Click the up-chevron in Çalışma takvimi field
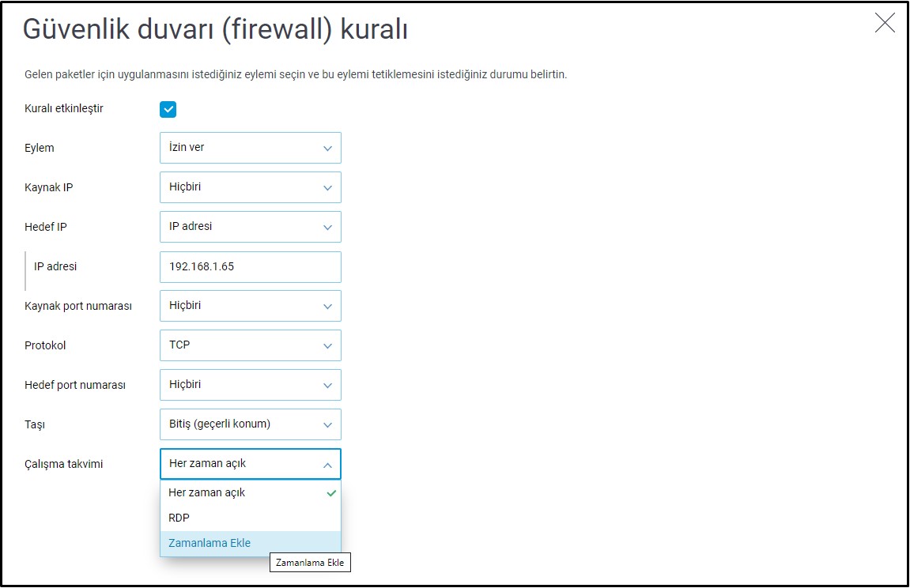Screen dimensions: 910x588 coord(327,465)
